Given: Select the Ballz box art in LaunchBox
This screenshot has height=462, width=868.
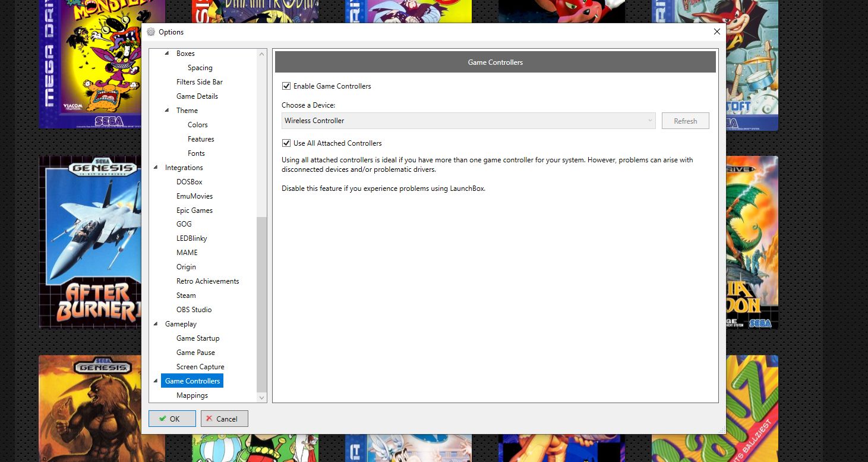Looking at the screenshot, I should click(752, 408).
